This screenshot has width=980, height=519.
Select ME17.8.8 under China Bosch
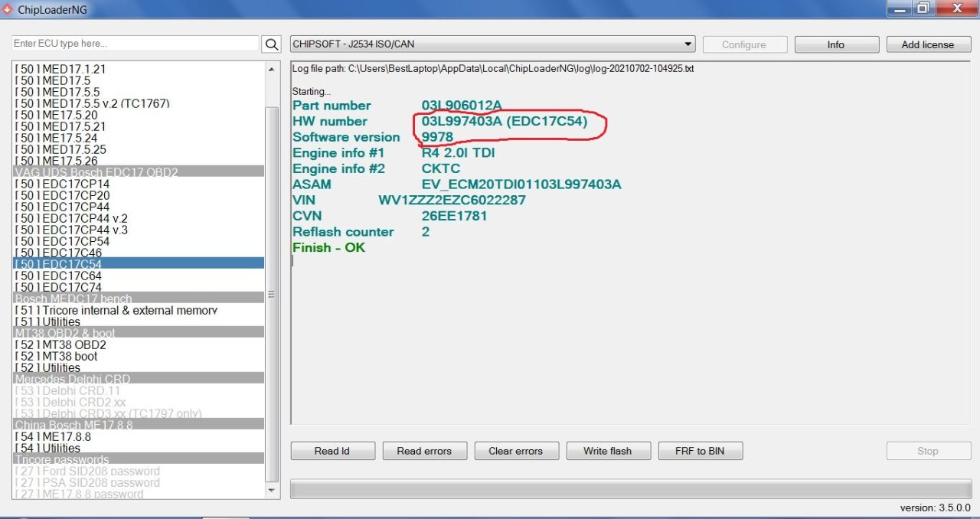click(x=54, y=436)
